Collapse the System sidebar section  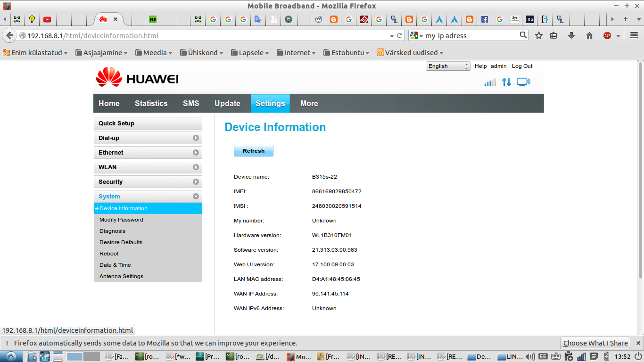(x=148, y=197)
